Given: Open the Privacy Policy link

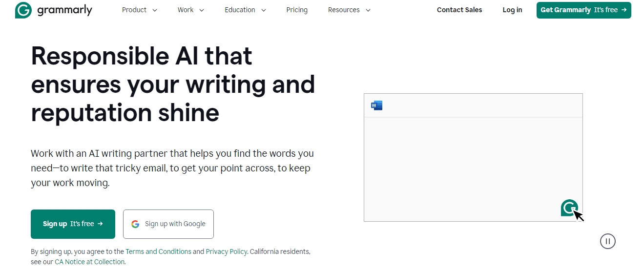Looking at the screenshot, I should [226, 252].
